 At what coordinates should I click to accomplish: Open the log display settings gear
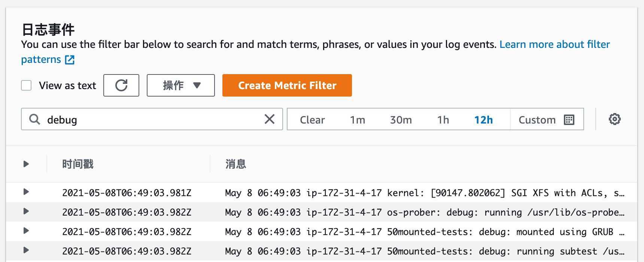tap(614, 119)
